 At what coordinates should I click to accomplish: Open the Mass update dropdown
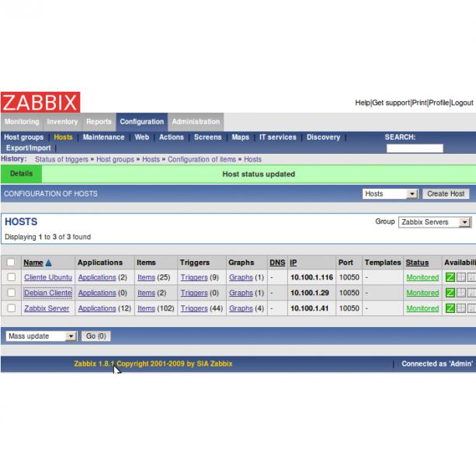[41, 336]
